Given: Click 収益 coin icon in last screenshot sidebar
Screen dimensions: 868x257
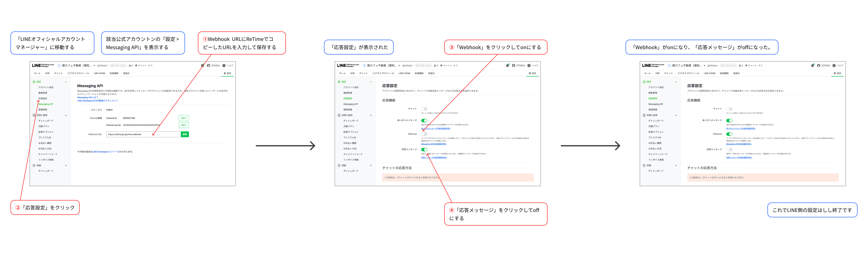Looking at the screenshot, I should [644, 166].
